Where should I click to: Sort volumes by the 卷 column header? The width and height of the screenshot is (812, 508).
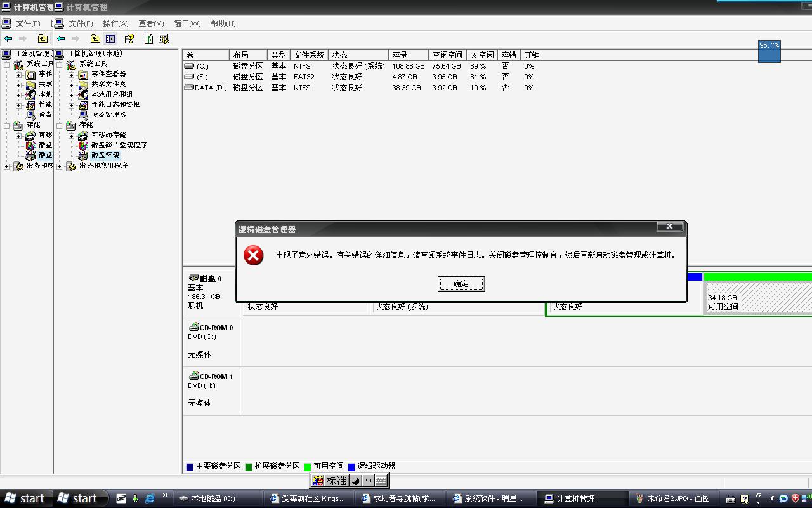(x=206, y=55)
